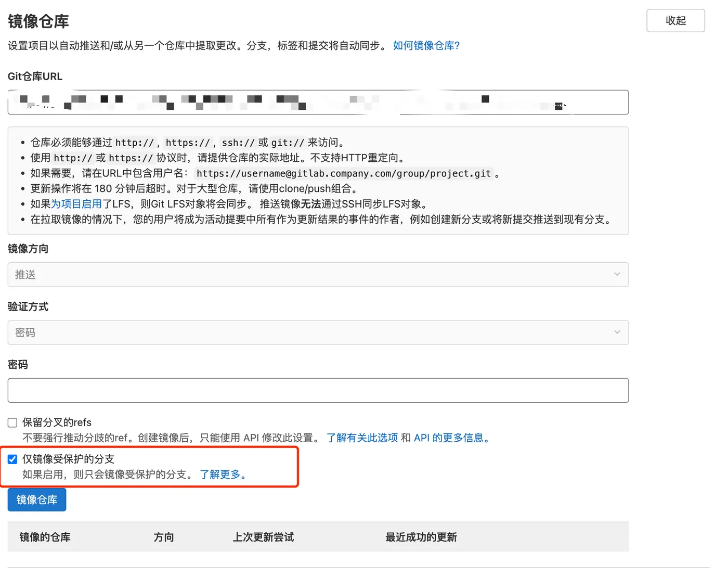The height and width of the screenshot is (577, 728).
Task: Click the 收起 collapse button
Action: point(675,21)
